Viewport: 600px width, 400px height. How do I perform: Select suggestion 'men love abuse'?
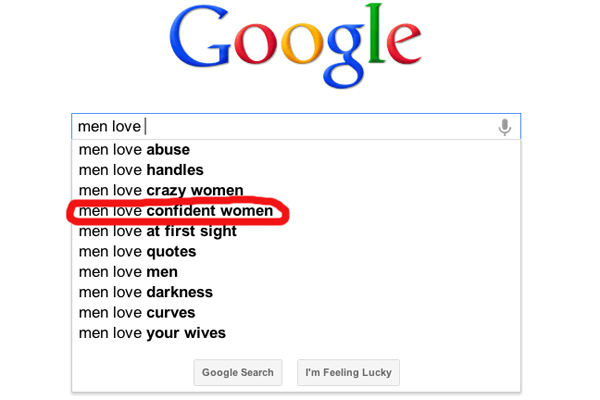[x=296, y=150]
